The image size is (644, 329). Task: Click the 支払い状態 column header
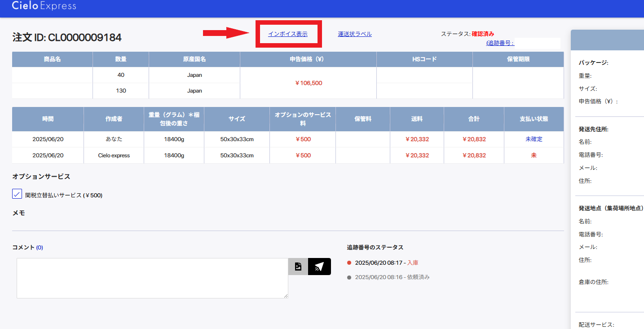534,119
